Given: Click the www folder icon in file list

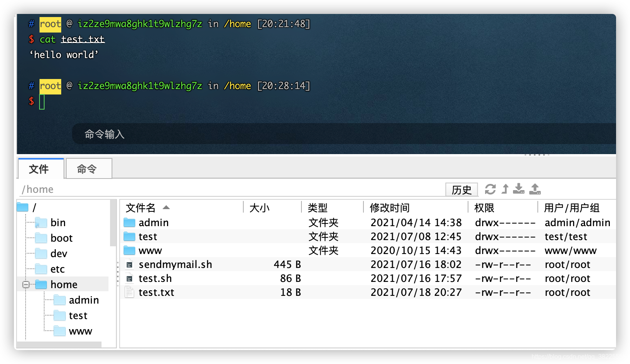Looking at the screenshot, I should coord(129,251).
